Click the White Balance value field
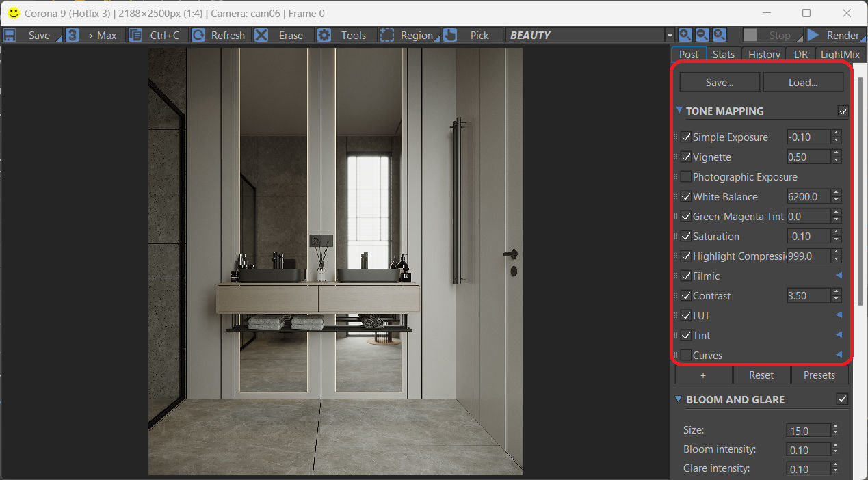The width and height of the screenshot is (868, 480). 808,196
